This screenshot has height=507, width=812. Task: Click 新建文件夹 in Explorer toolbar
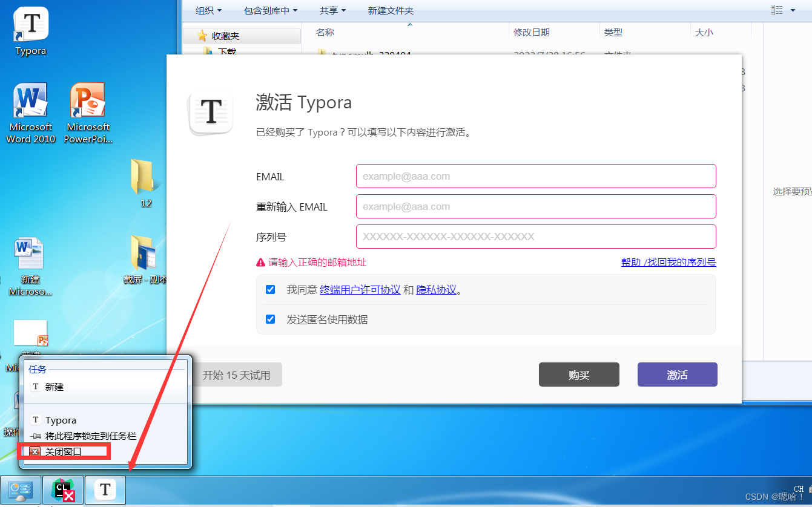391,10
